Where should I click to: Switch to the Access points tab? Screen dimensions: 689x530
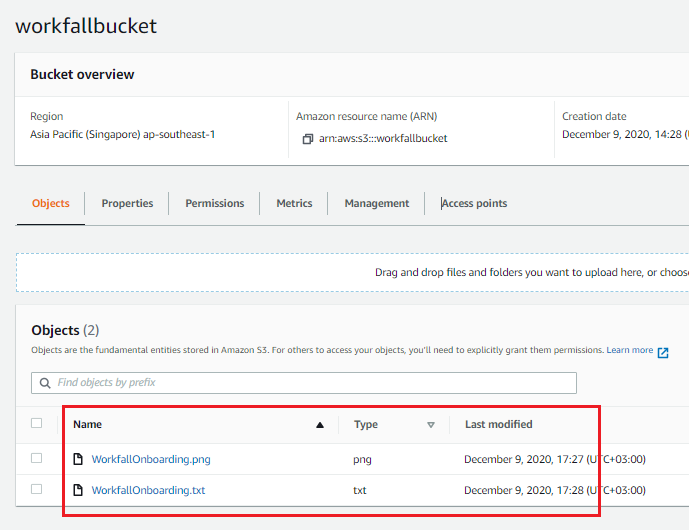tap(474, 203)
